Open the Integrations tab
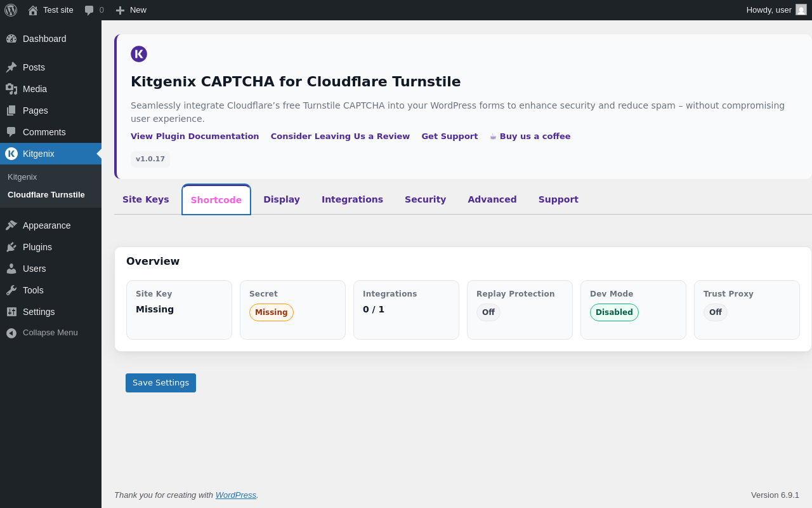The image size is (812, 508). click(x=352, y=199)
